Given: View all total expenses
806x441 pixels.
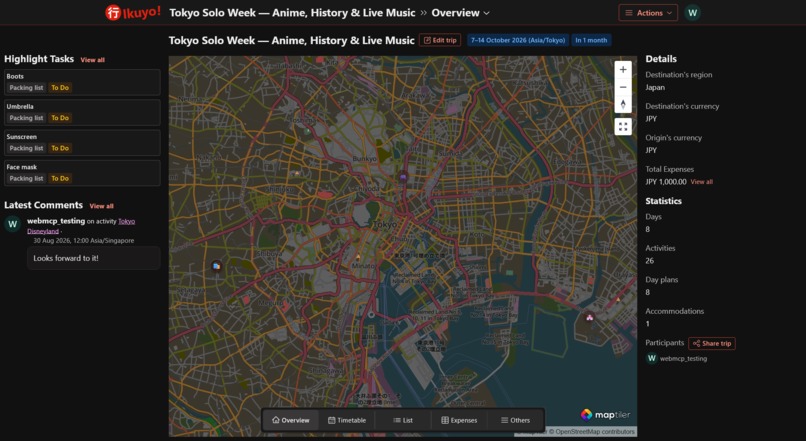Looking at the screenshot, I should (x=702, y=182).
